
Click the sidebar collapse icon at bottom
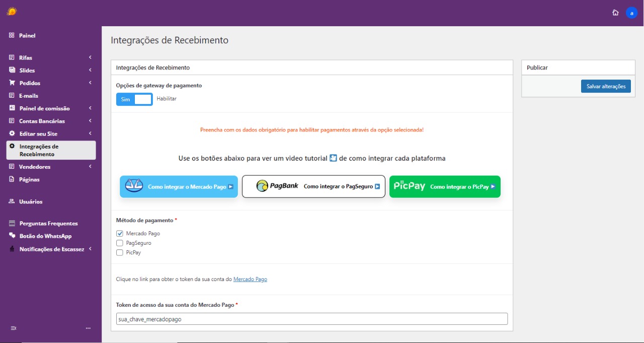click(x=14, y=328)
